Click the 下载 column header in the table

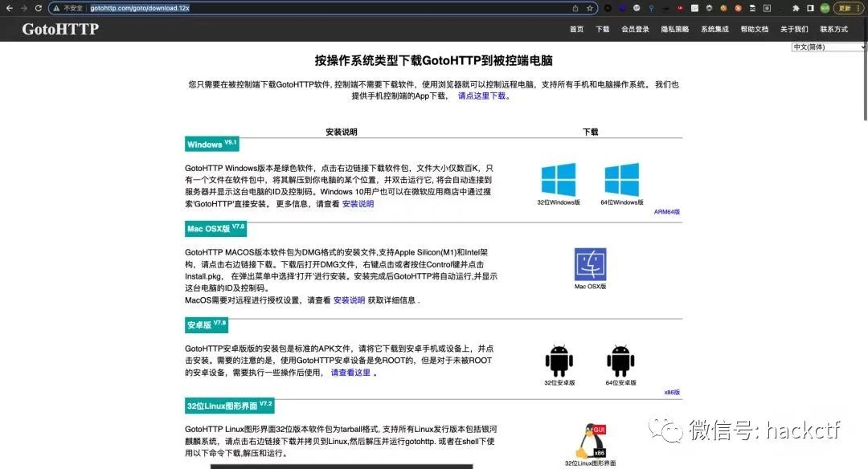coord(590,132)
